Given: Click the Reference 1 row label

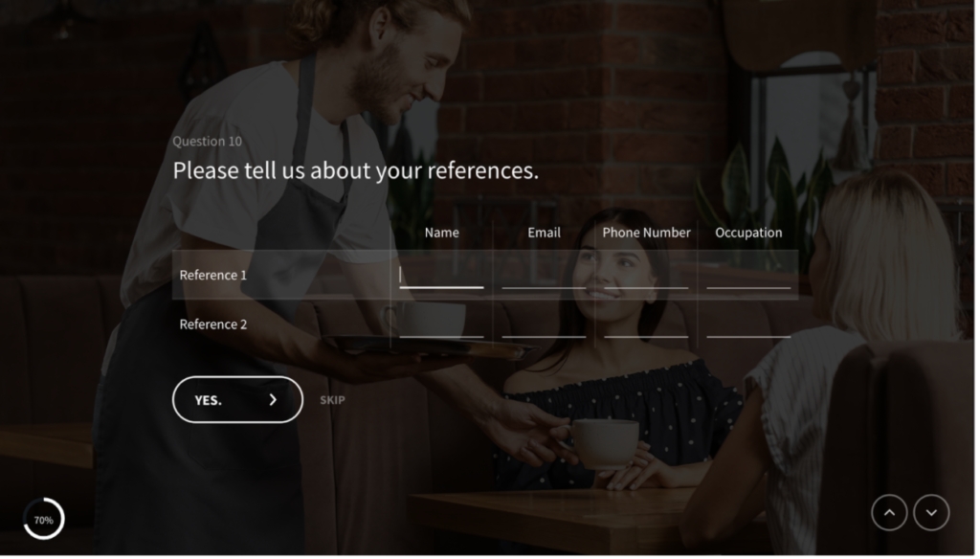Looking at the screenshot, I should click(213, 277).
